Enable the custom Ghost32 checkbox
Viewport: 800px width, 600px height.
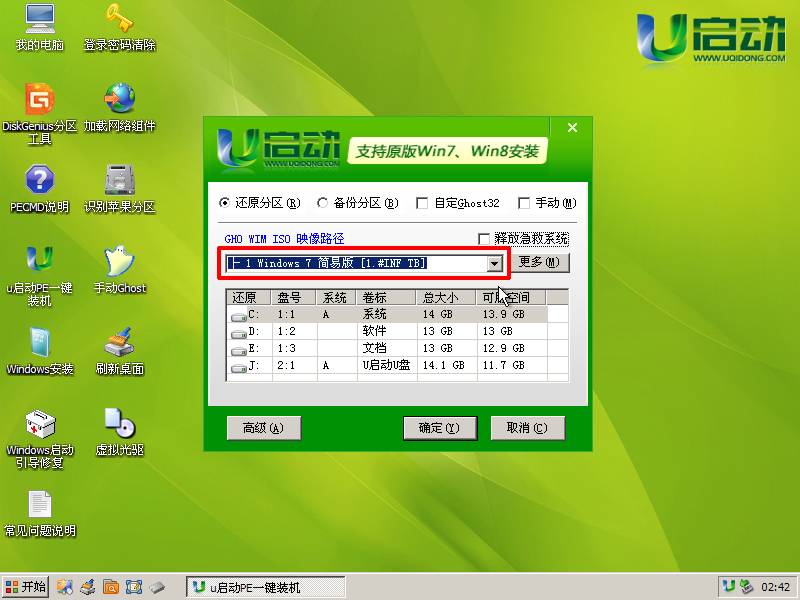tap(422, 203)
